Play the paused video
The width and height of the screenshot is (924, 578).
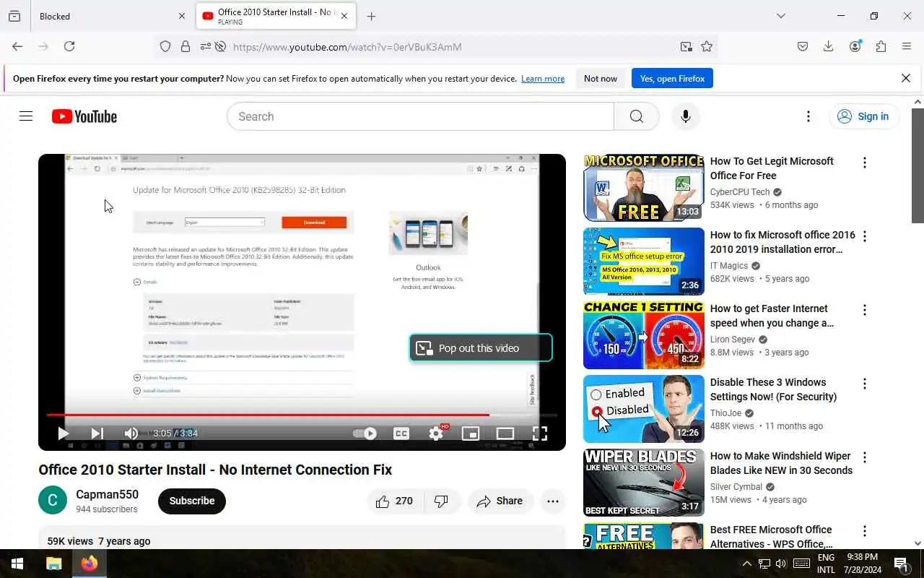(63, 433)
